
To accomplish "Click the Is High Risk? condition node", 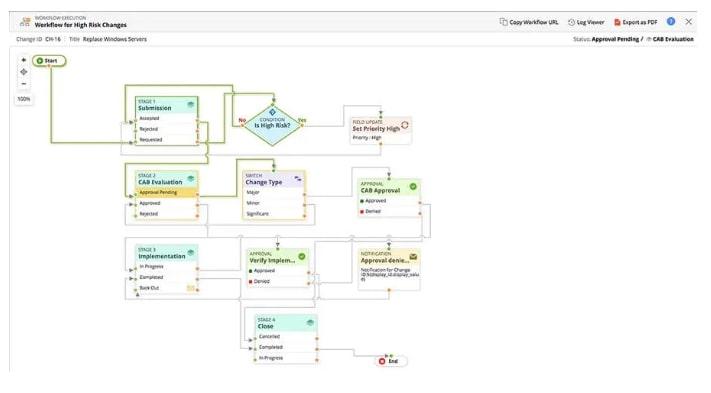I will pyautogui.click(x=273, y=125).
